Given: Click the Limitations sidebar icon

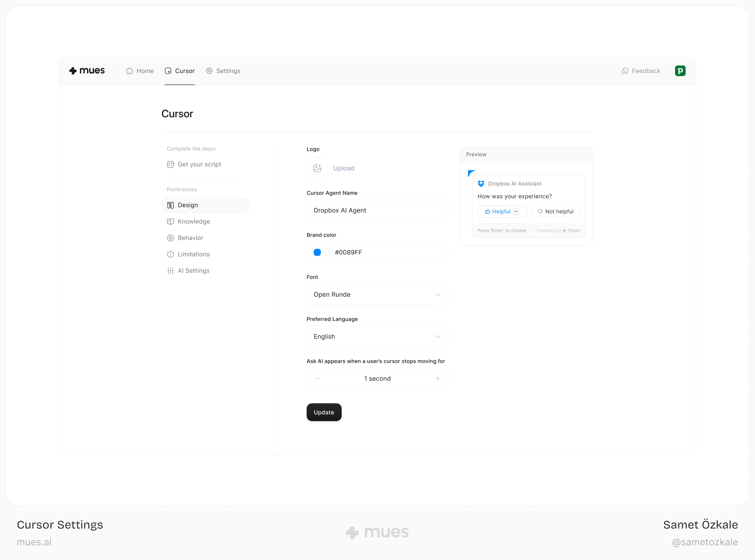Looking at the screenshot, I should click(170, 254).
